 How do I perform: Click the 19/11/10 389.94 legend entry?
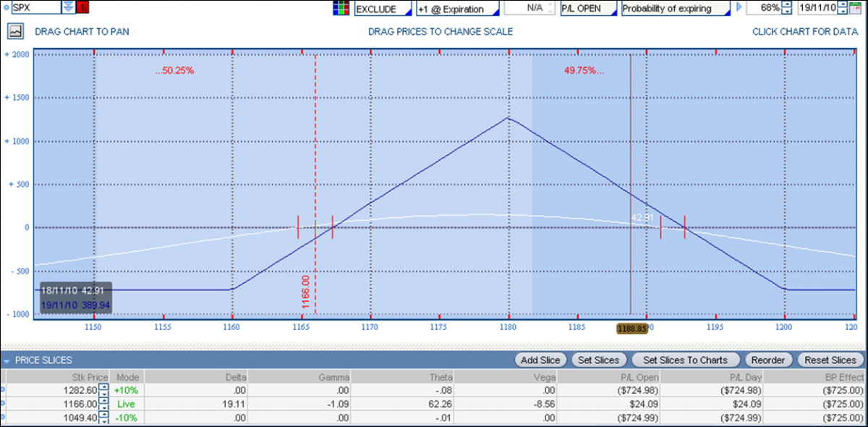75,305
